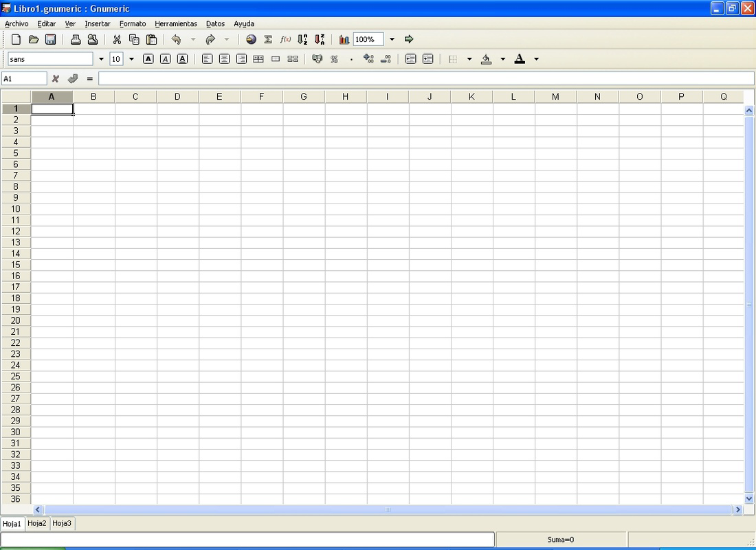Toggle italic formatting

point(165,58)
